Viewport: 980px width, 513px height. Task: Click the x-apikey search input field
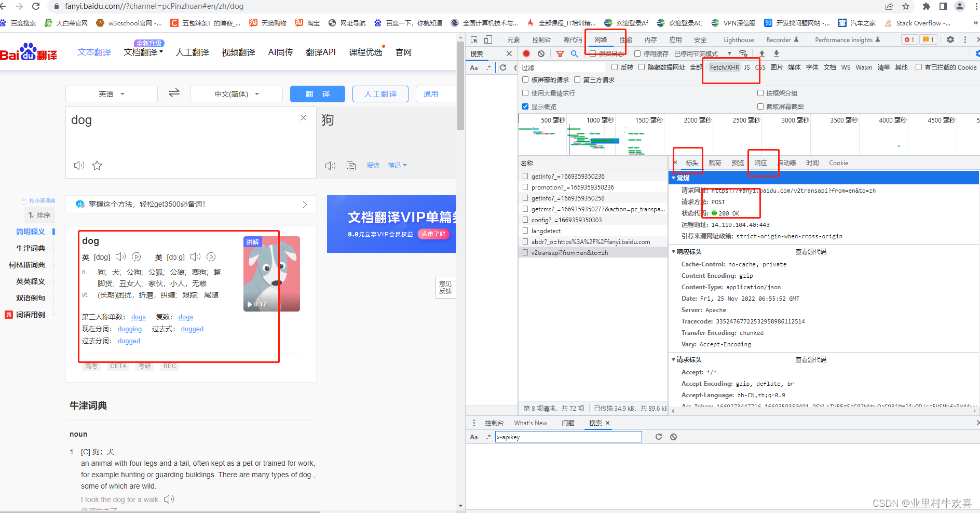point(568,437)
